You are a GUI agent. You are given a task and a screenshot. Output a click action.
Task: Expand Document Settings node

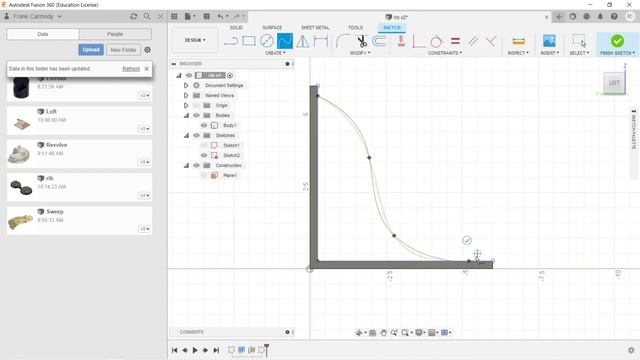(186, 85)
